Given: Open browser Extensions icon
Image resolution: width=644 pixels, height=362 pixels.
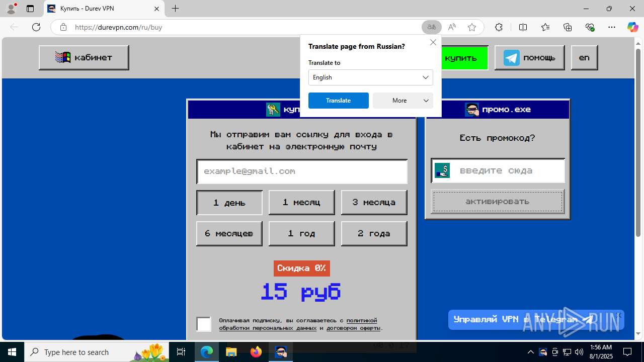Looking at the screenshot, I should [x=499, y=27].
